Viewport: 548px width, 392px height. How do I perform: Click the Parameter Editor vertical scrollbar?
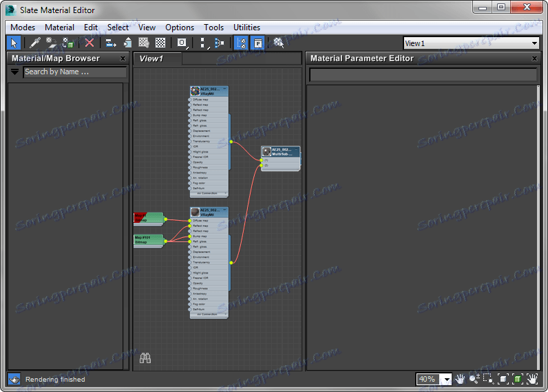[538, 227]
